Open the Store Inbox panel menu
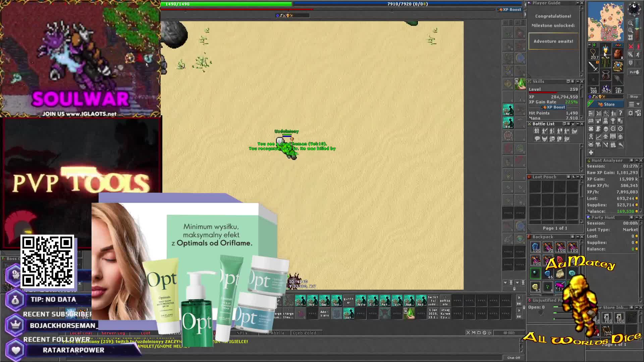The height and width of the screenshot is (362, 644). click(x=632, y=307)
